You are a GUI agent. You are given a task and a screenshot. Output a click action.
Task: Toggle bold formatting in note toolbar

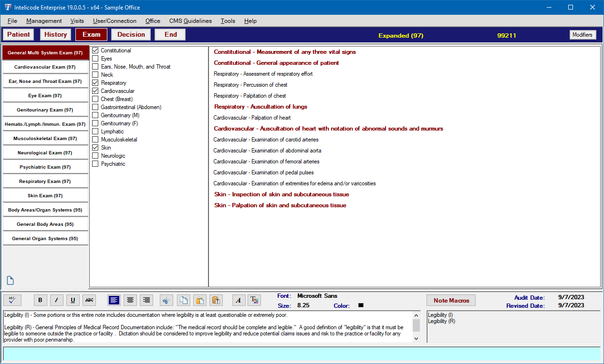(40, 300)
